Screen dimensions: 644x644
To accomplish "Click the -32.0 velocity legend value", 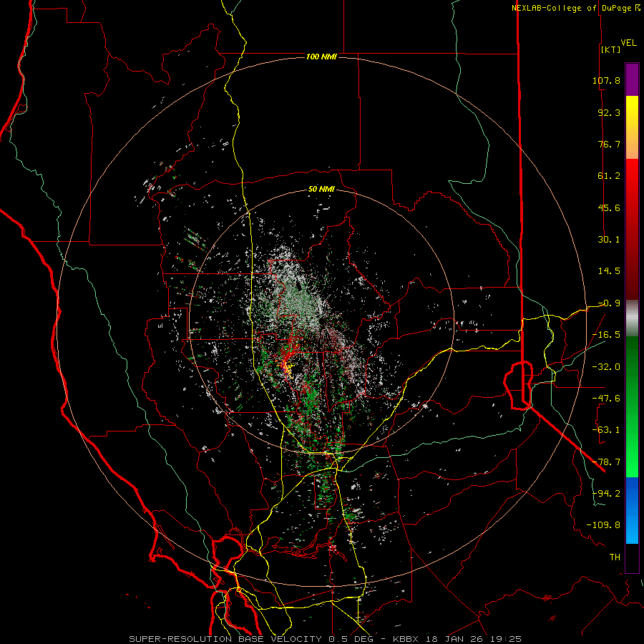I will [606, 367].
